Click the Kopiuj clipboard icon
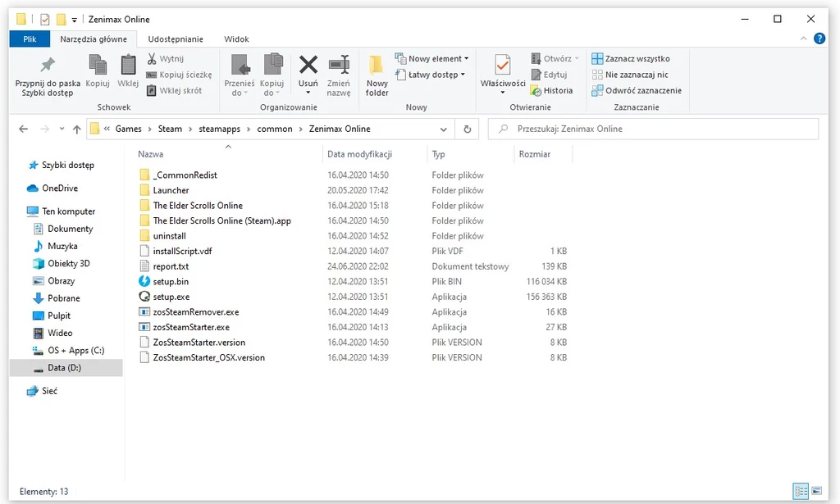This screenshot has height=504, width=840. 98,65
